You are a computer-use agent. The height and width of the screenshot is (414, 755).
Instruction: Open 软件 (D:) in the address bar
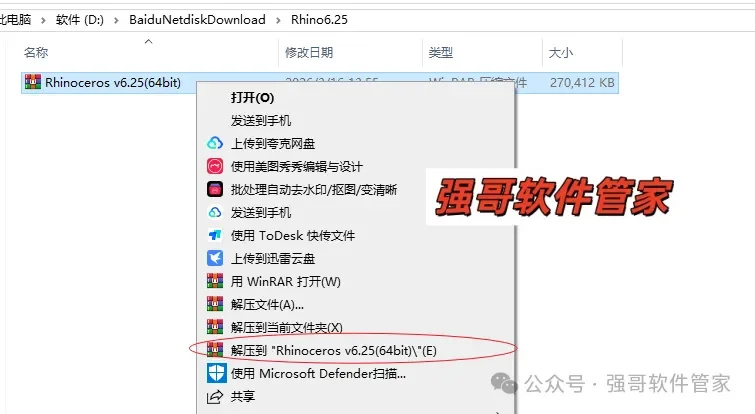coord(80,20)
